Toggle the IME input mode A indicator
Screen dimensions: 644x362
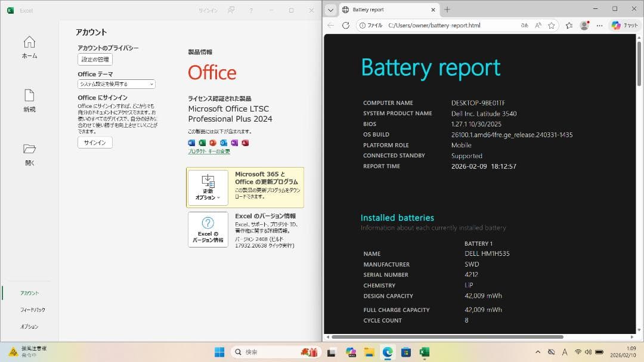[x=565, y=352]
